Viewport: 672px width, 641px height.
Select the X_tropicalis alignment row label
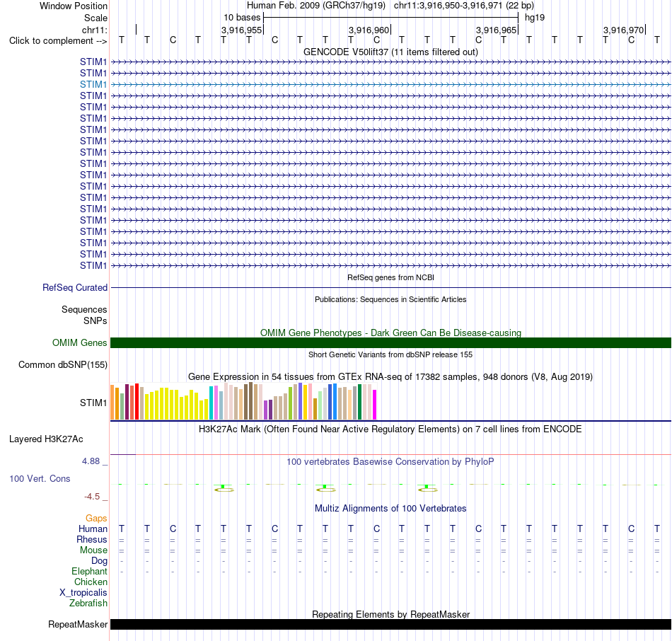click(83, 593)
